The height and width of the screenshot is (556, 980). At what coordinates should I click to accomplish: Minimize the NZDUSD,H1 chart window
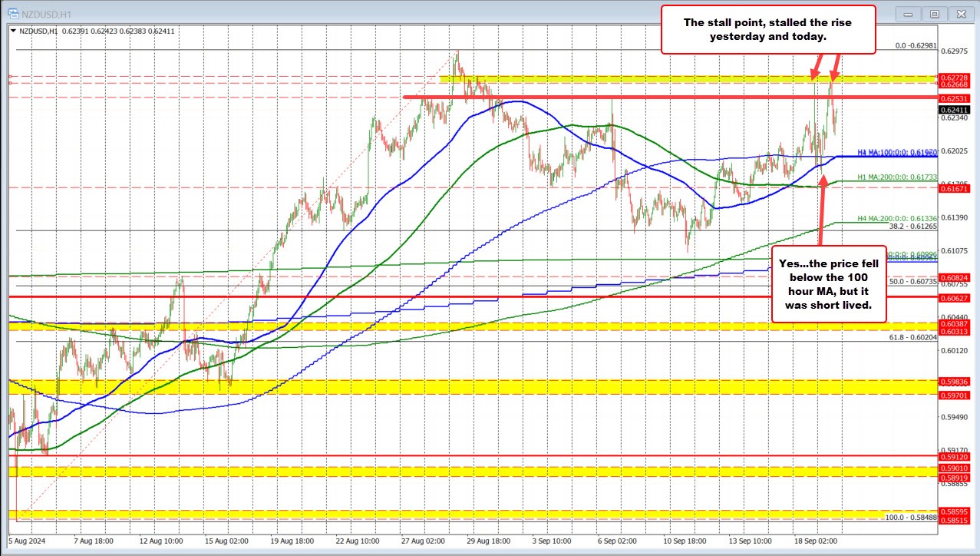[x=908, y=13]
